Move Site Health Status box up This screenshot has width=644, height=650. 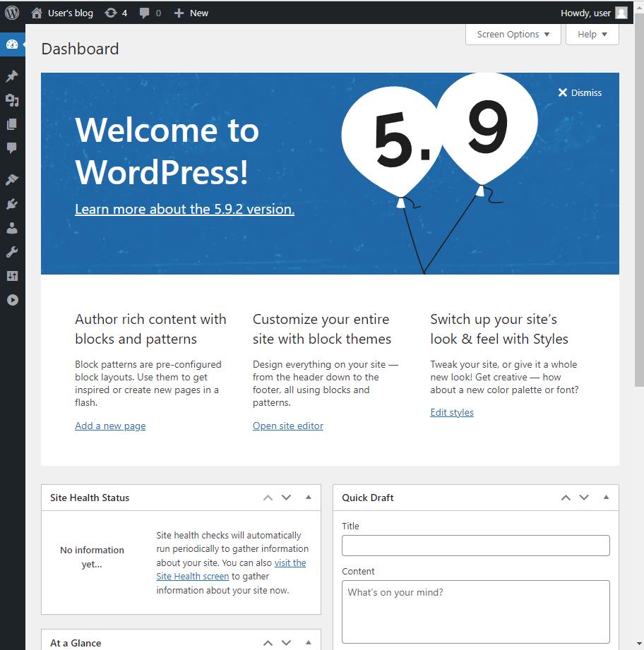[268, 498]
